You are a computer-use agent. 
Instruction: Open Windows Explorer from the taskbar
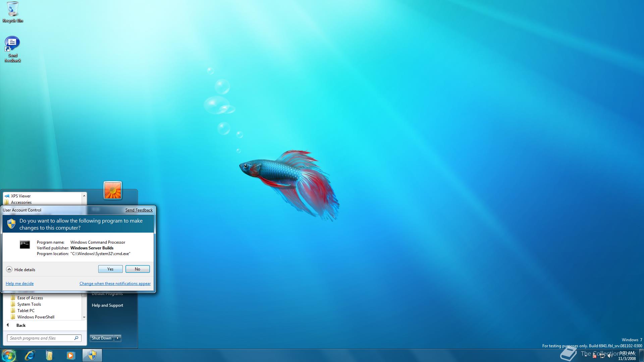tap(49, 355)
